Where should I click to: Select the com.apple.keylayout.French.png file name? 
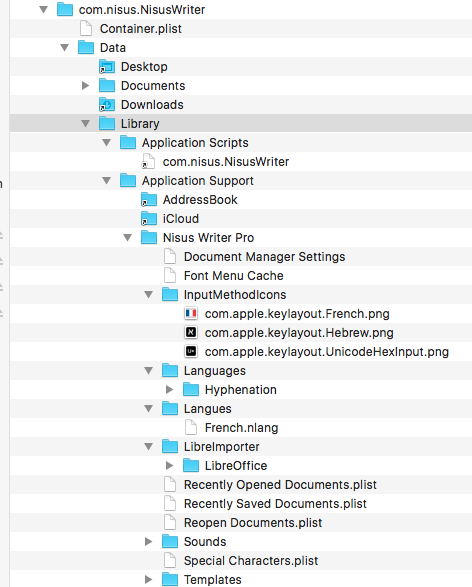pos(297,314)
